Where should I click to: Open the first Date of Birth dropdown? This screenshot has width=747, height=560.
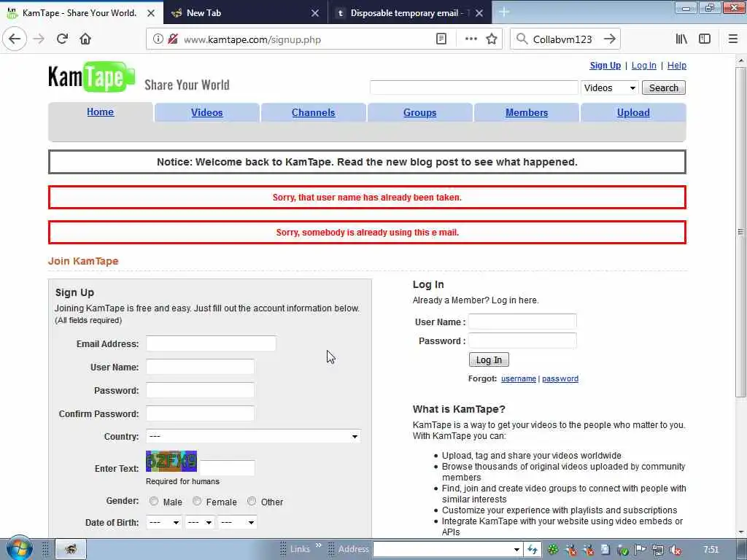point(163,522)
